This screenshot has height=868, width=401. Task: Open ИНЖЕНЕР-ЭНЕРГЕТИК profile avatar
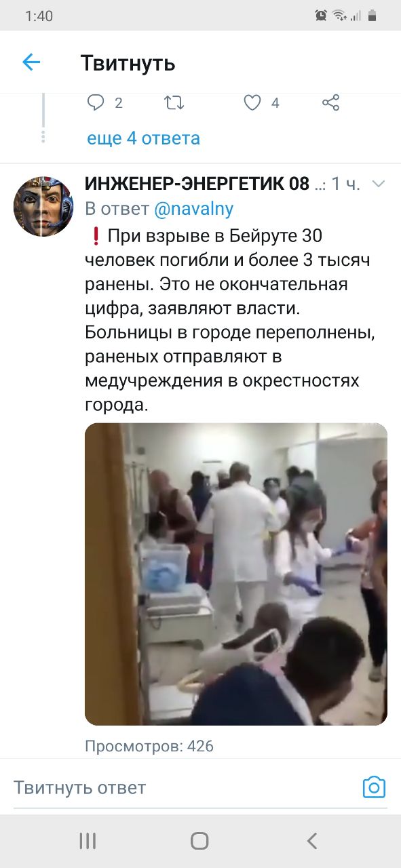(43, 207)
